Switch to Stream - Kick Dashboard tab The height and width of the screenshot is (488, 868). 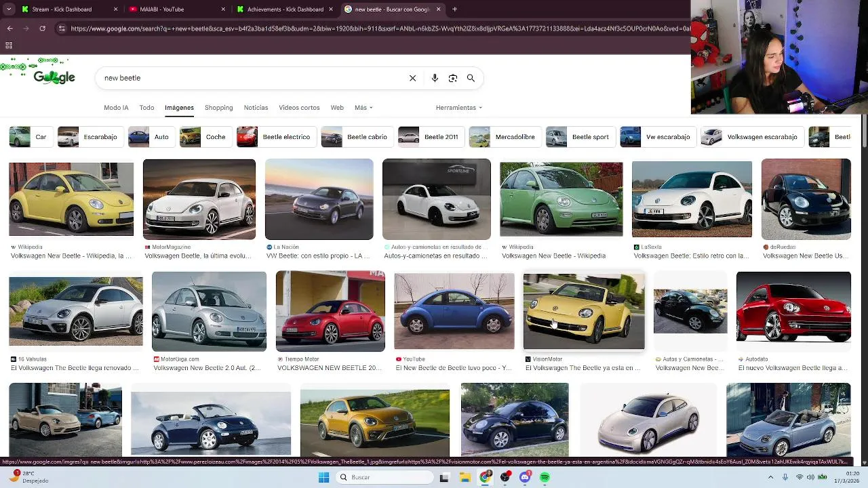point(68,9)
